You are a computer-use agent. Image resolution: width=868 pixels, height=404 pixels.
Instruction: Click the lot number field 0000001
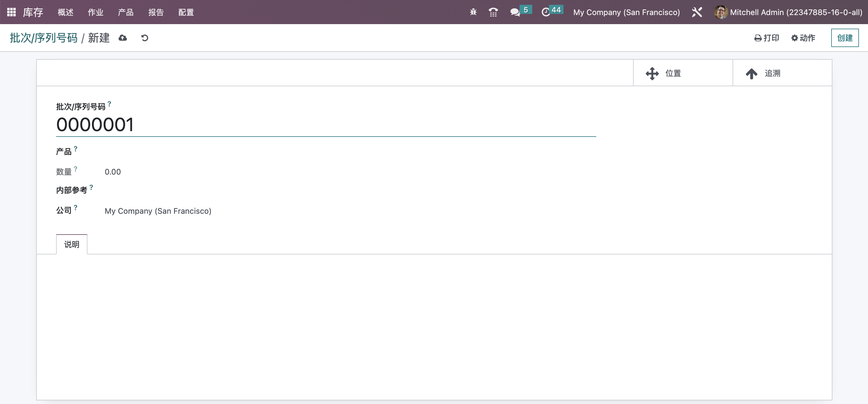(326, 125)
